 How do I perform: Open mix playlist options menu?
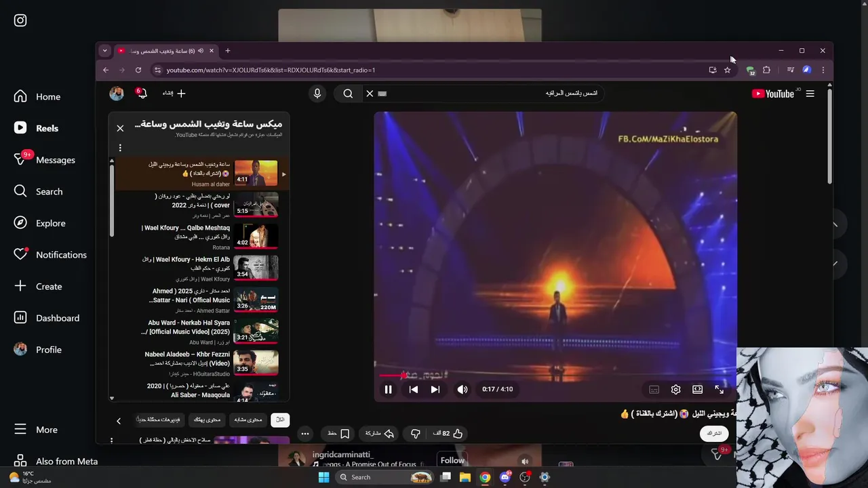pyautogui.click(x=120, y=148)
